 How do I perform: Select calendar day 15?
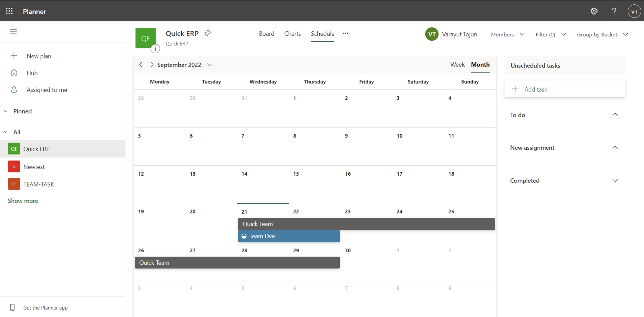click(296, 174)
